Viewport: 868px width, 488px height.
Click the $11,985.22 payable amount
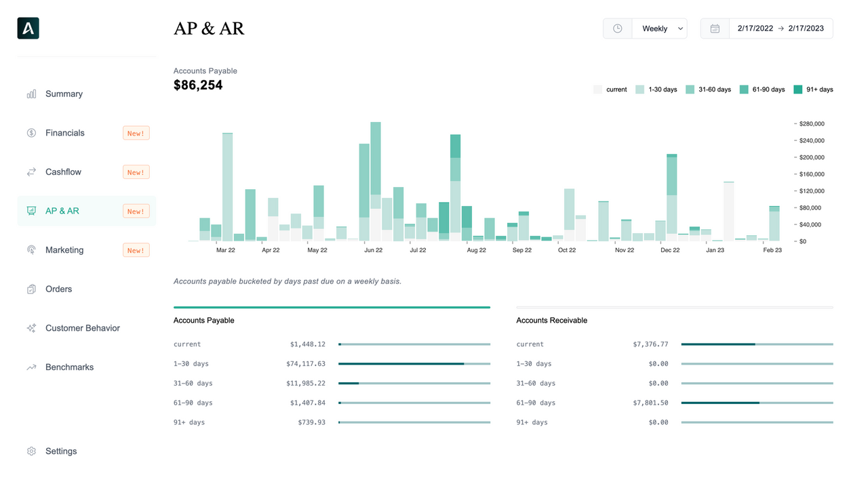[x=306, y=384]
